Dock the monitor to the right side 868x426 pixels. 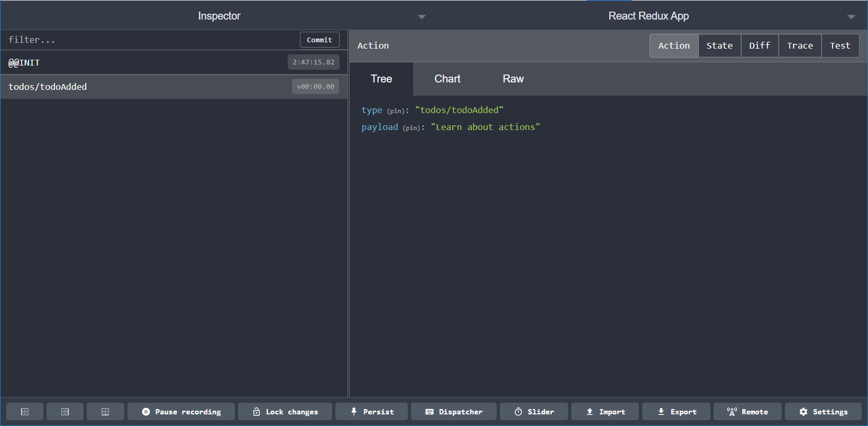[65, 412]
